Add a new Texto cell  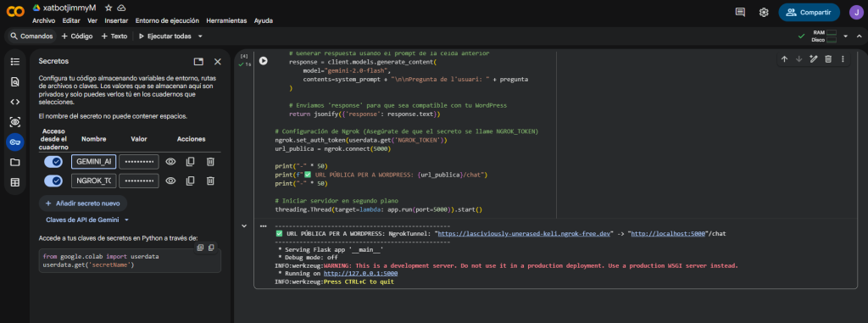(114, 36)
